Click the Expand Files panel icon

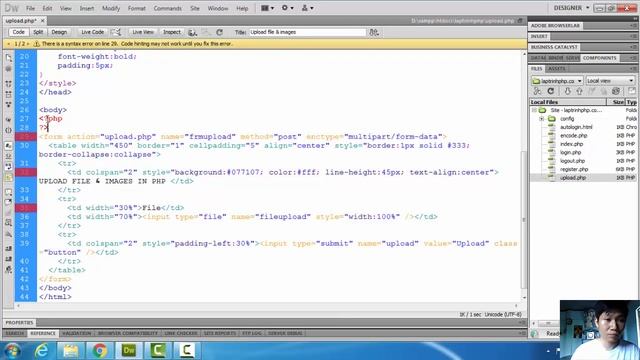pos(631,91)
